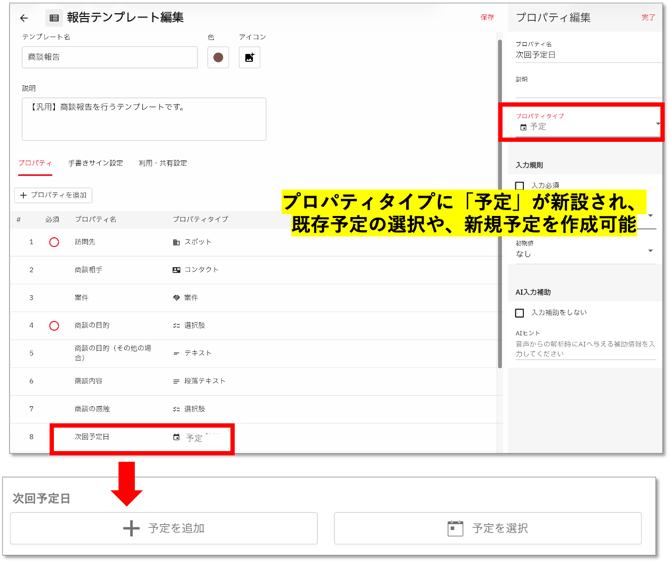This screenshot has width=670, height=562.
Task: Check the 入力補助をしない checkbox
Action: point(520,313)
